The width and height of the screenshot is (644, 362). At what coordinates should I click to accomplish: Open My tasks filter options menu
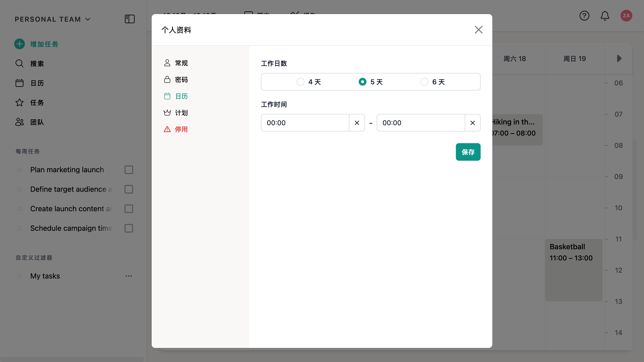(129, 276)
